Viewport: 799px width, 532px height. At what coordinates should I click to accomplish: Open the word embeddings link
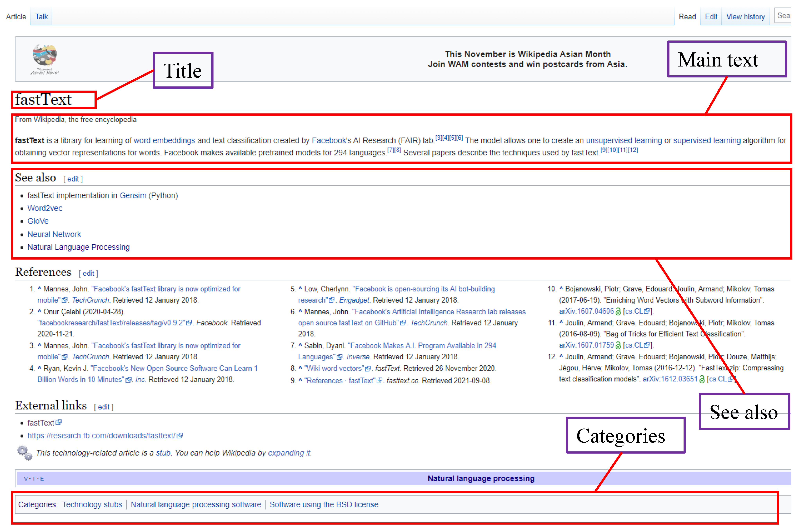164,140
